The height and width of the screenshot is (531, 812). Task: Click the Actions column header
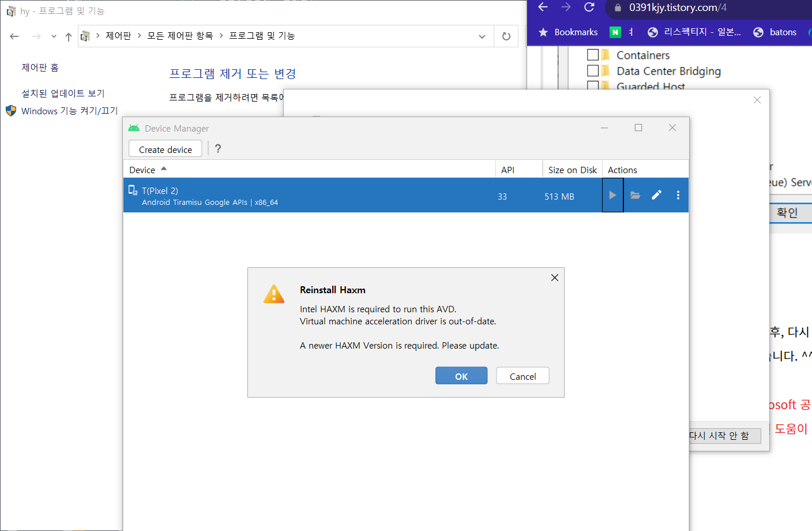pos(645,170)
